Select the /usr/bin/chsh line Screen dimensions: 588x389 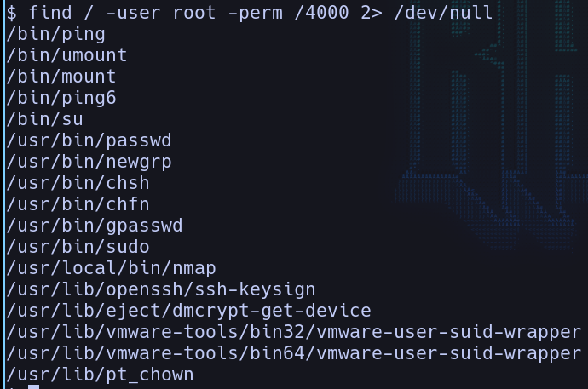pos(77,183)
